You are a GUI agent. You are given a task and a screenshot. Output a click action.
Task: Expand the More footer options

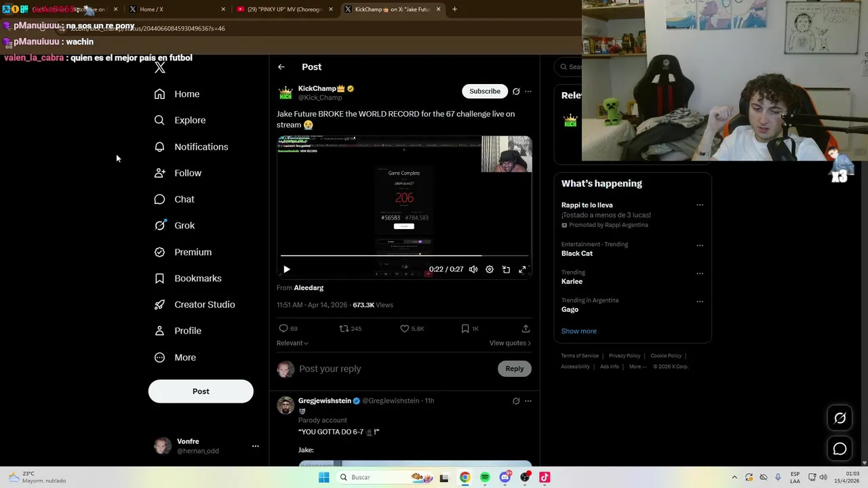click(637, 367)
